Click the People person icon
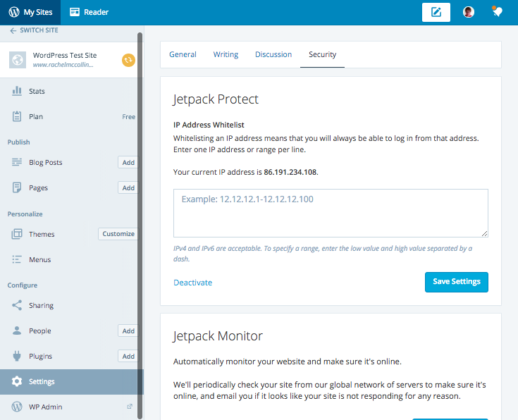 (17, 331)
